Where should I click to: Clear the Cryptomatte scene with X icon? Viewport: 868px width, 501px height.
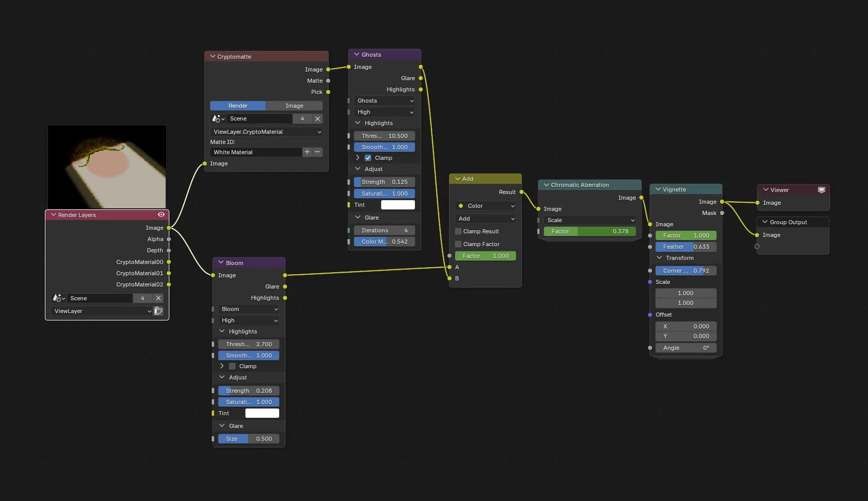point(317,118)
